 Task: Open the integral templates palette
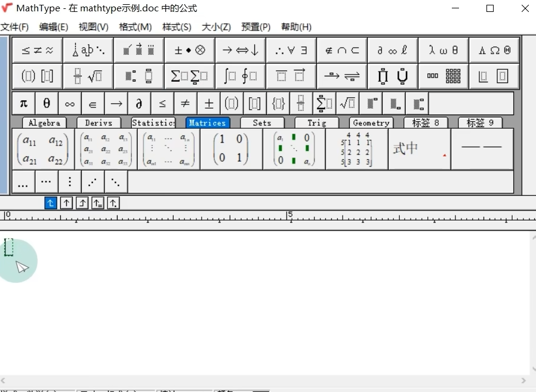(241, 76)
